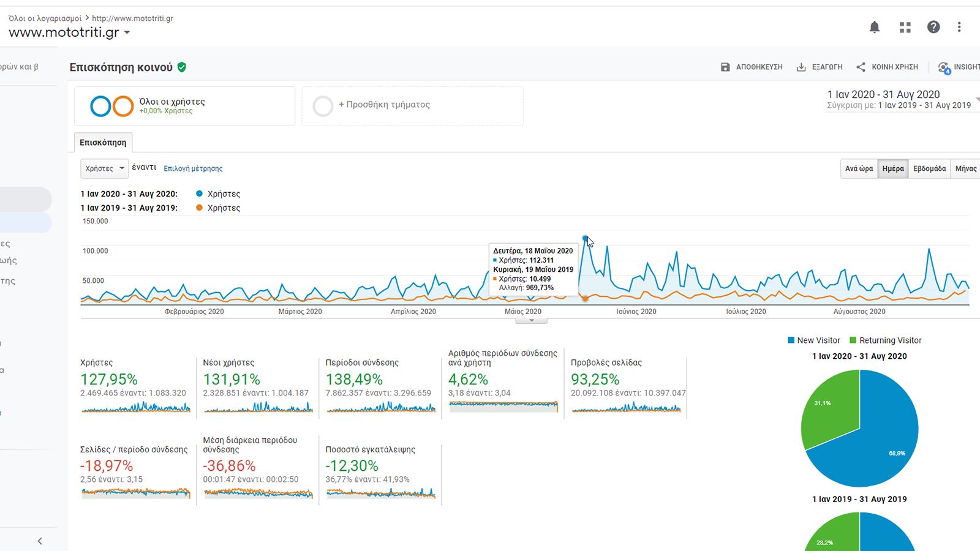This screenshot has width=980, height=551.
Task: Switch chart to Ημέρα view
Action: pos(893,168)
